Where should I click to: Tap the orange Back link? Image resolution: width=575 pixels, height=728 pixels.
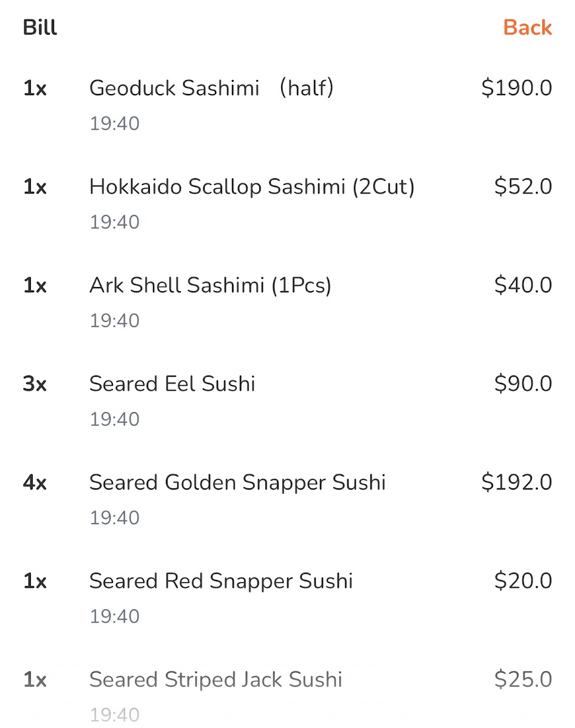pos(527,27)
